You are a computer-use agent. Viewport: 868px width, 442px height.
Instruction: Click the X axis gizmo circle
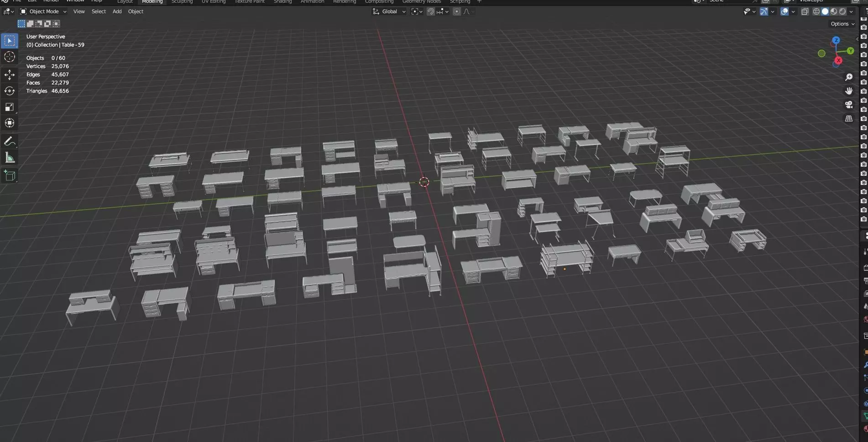[x=838, y=60]
